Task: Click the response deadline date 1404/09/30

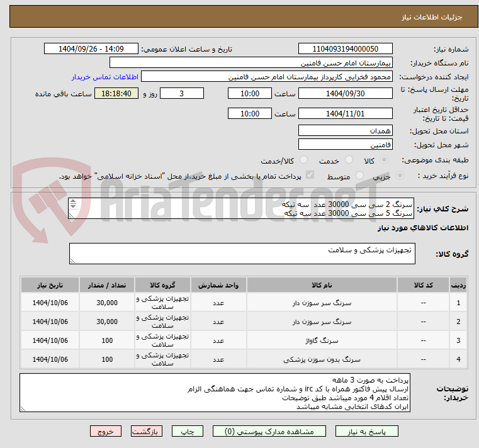Action: pyautogui.click(x=345, y=94)
